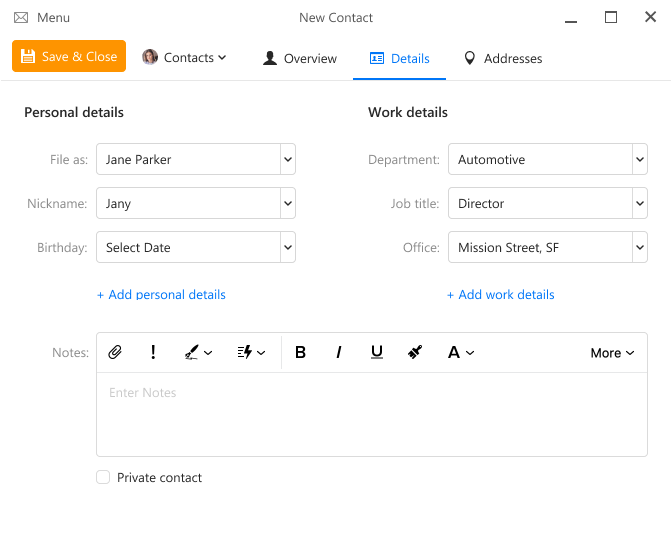Expand the File as dropdown arrow
Image resolution: width=672 pixels, height=533 pixels.
click(x=288, y=159)
